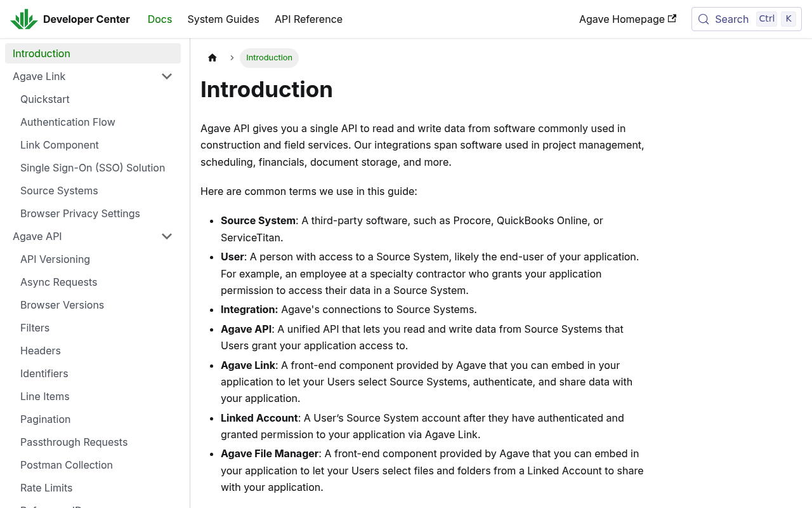
Task: Open Single Sign-On (SSO) Solution page
Action: 96,168
